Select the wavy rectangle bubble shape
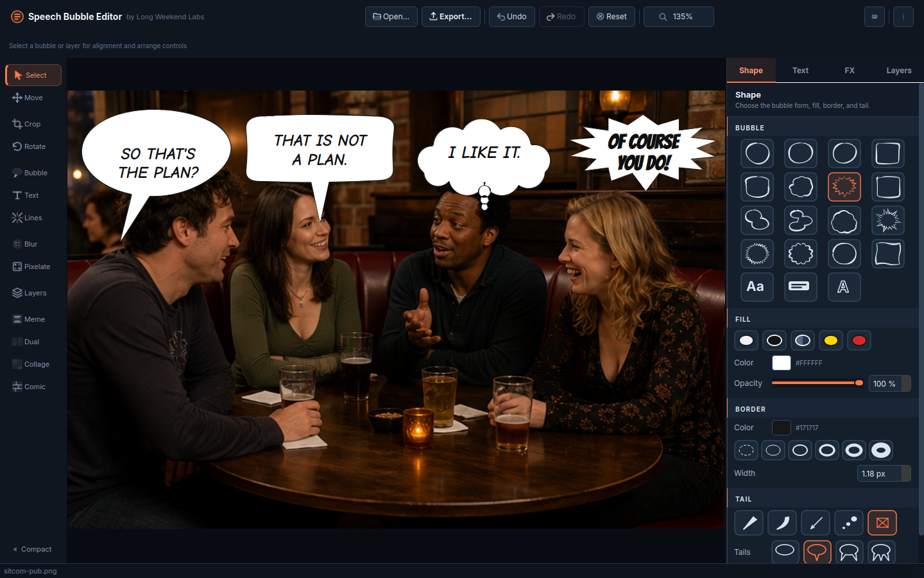This screenshot has height=578, width=924. tap(888, 254)
